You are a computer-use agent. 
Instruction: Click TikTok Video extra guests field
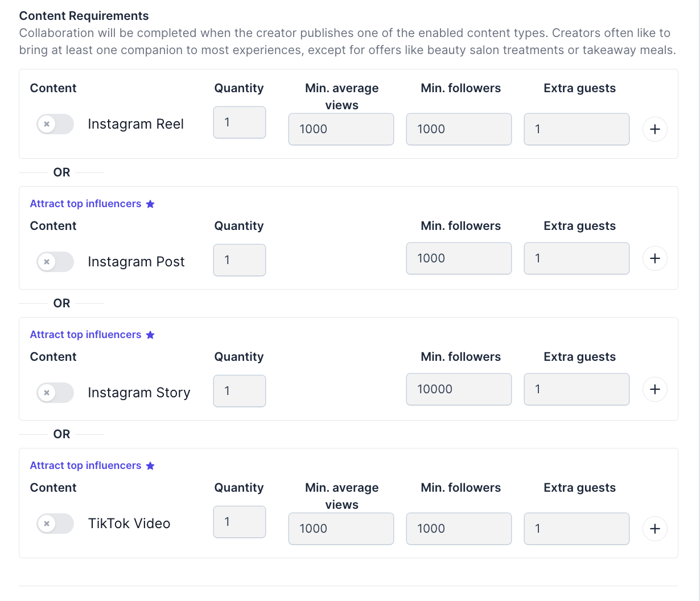click(577, 529)
